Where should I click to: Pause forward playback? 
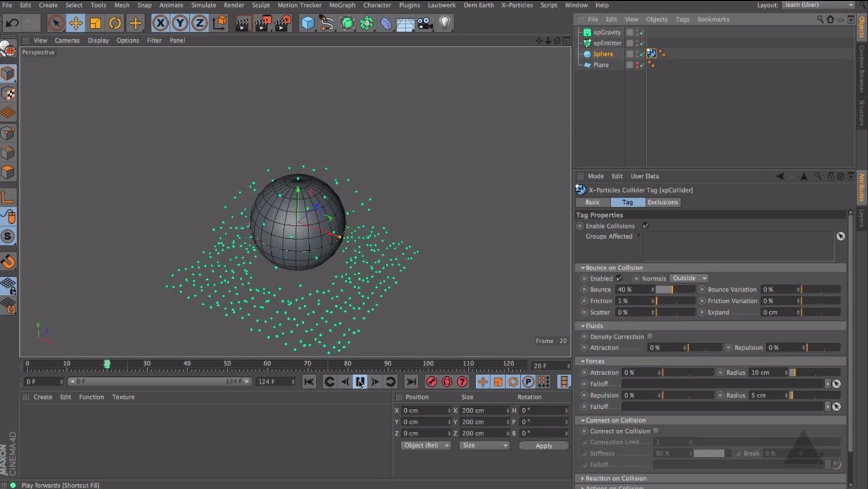point(360,382)
